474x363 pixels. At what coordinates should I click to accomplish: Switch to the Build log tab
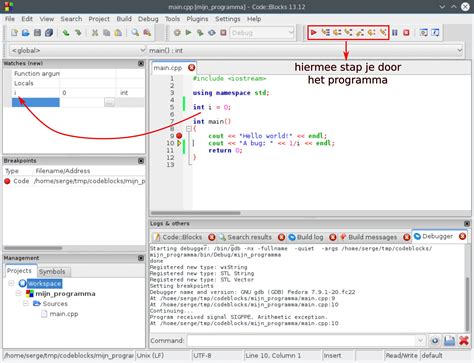(310, 237)
